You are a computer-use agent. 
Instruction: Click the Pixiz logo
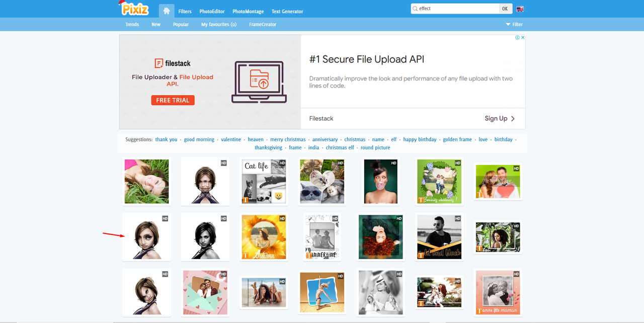point(135,9)
